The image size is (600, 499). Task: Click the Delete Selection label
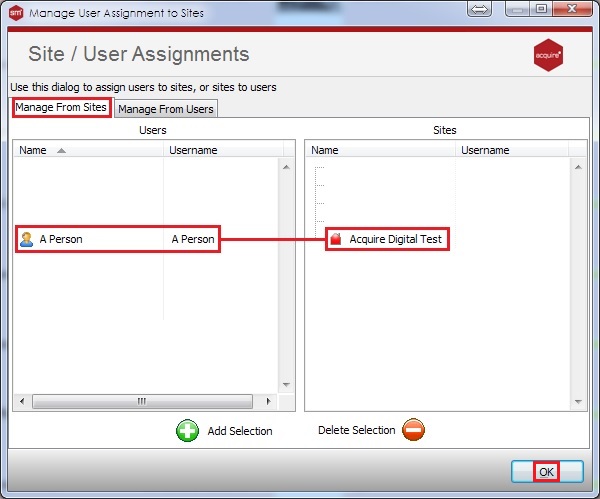tap(356, 430)
